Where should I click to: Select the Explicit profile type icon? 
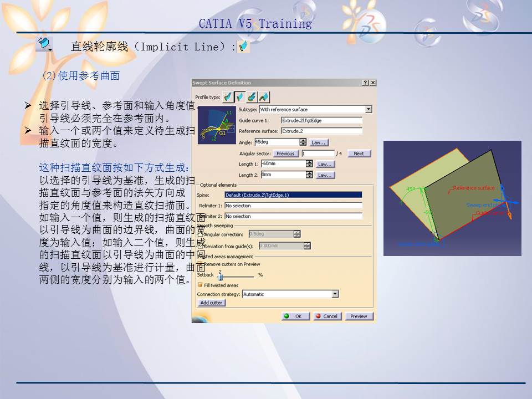227,98
